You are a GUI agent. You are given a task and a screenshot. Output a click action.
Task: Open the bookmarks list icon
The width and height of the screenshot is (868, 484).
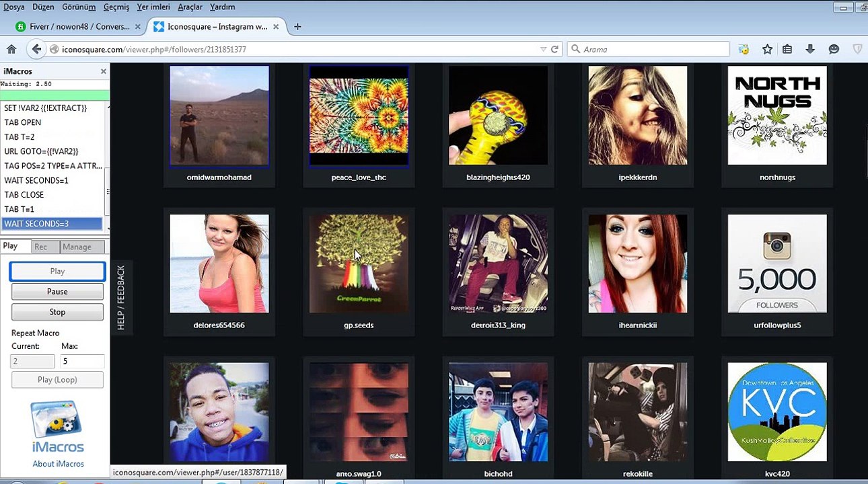(x=787, y=49)
